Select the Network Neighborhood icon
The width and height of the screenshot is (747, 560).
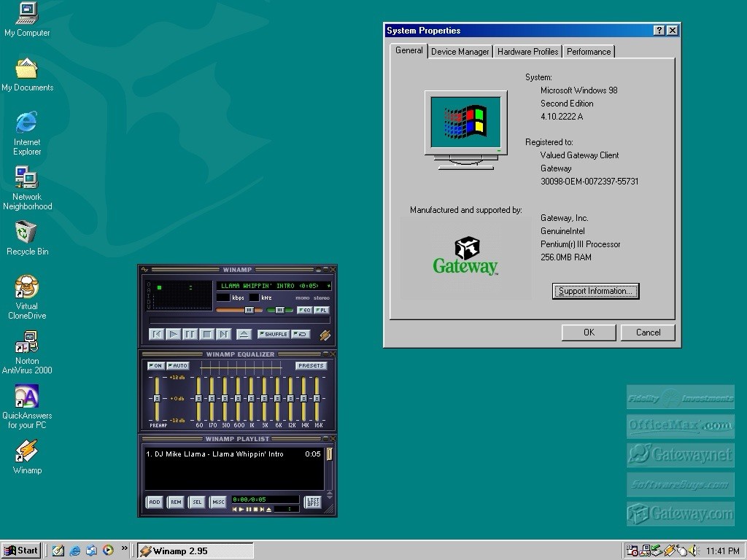[27, 188]
